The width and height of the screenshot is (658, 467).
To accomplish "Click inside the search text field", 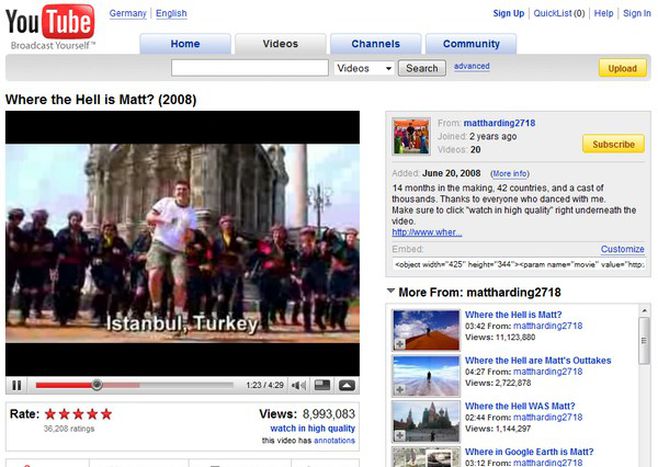I will [250, 68].
